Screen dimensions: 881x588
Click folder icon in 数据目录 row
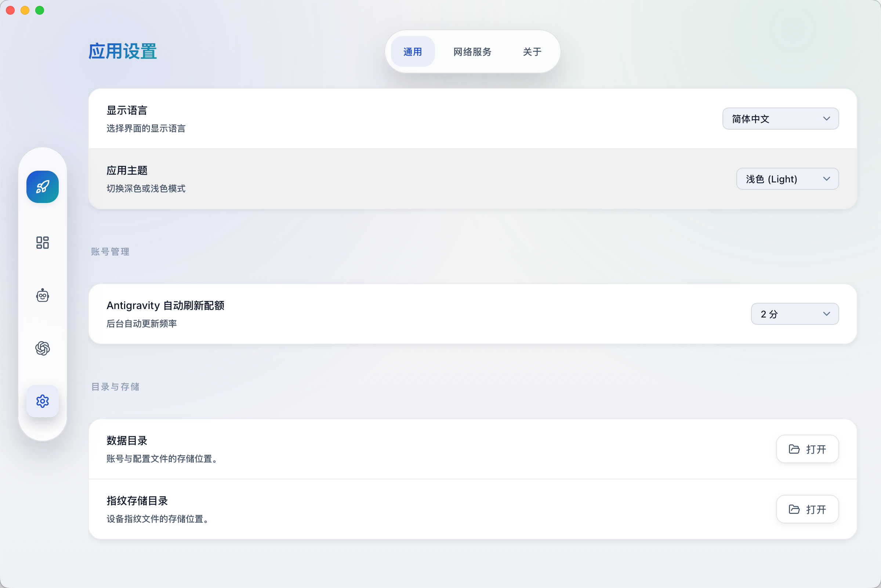pos(794,449)
